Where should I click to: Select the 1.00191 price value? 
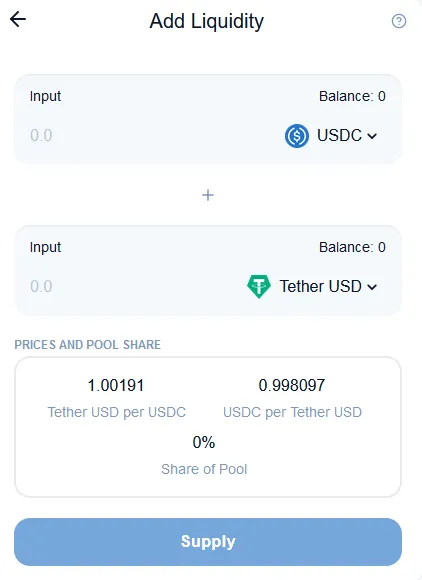[116, 385]
